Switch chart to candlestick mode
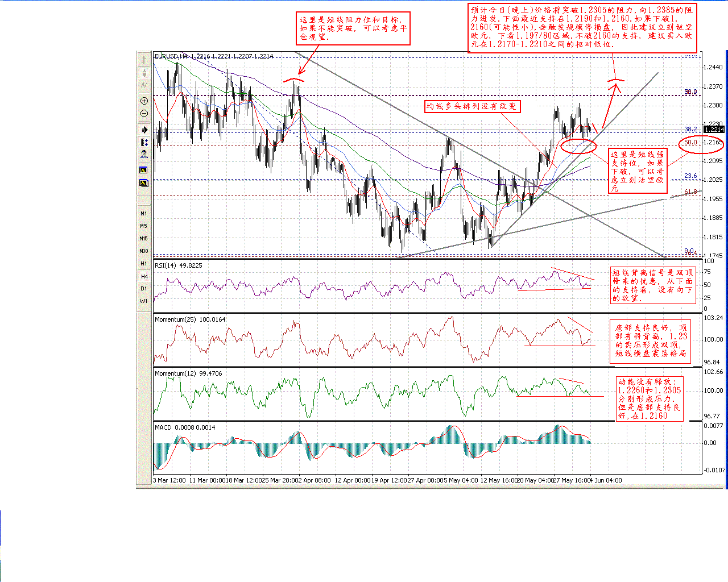 tap(144, 73)
